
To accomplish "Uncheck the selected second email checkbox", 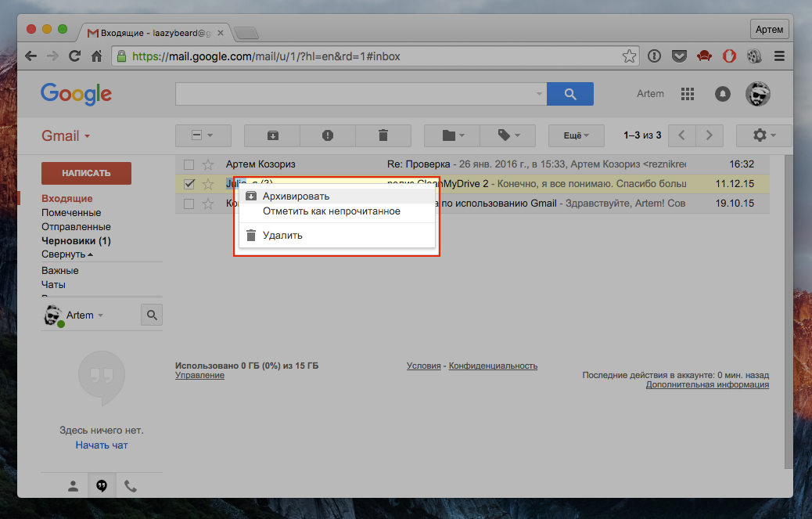I will 189,184.
